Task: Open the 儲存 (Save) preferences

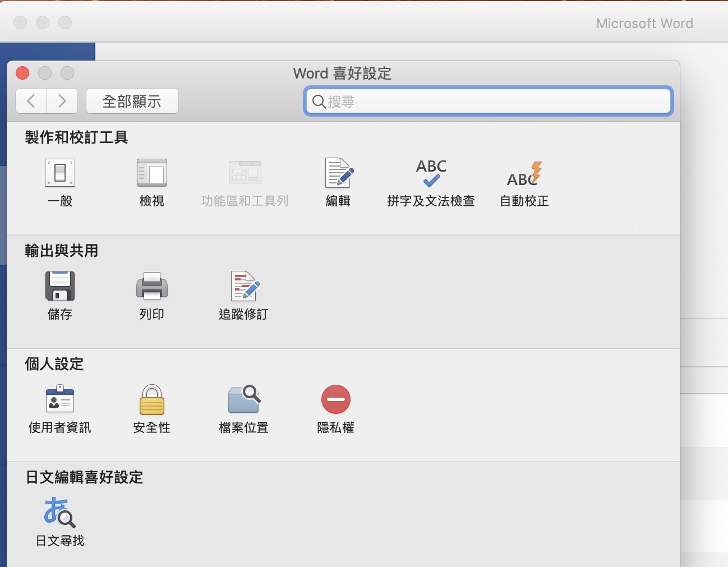Action: (x=60, y=287)
